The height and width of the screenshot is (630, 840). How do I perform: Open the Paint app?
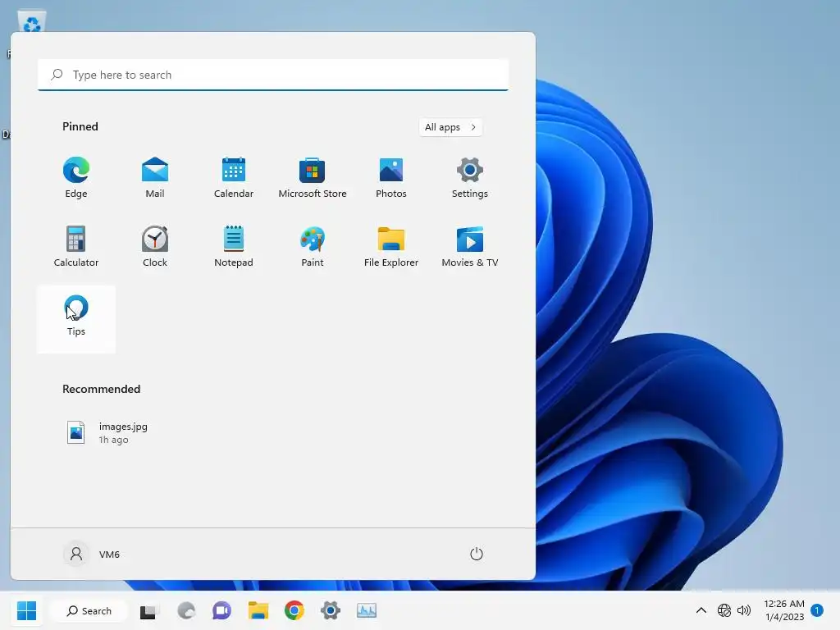[x=313, y=246]
